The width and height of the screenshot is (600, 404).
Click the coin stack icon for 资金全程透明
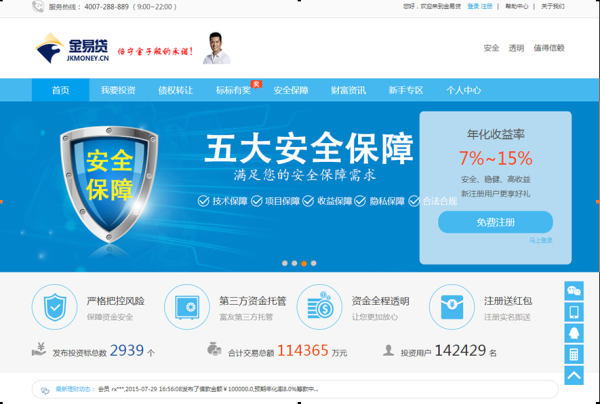click(x=318, y=306)
